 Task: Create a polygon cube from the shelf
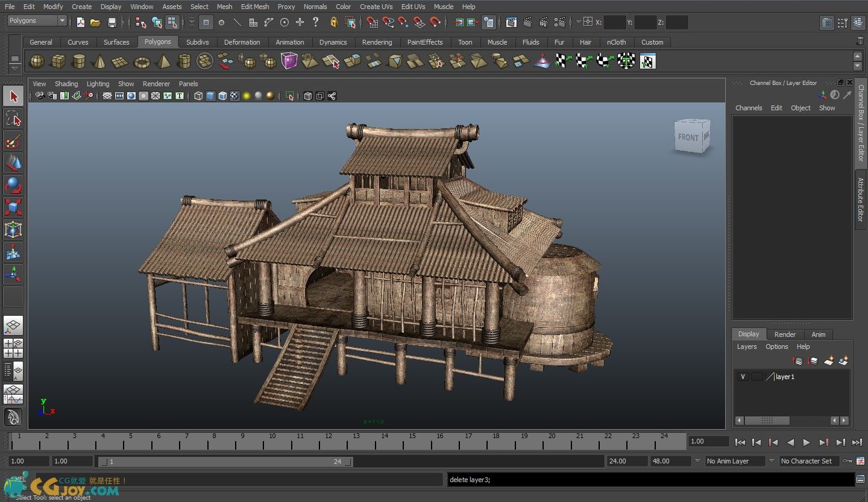(x=58, y=61)
